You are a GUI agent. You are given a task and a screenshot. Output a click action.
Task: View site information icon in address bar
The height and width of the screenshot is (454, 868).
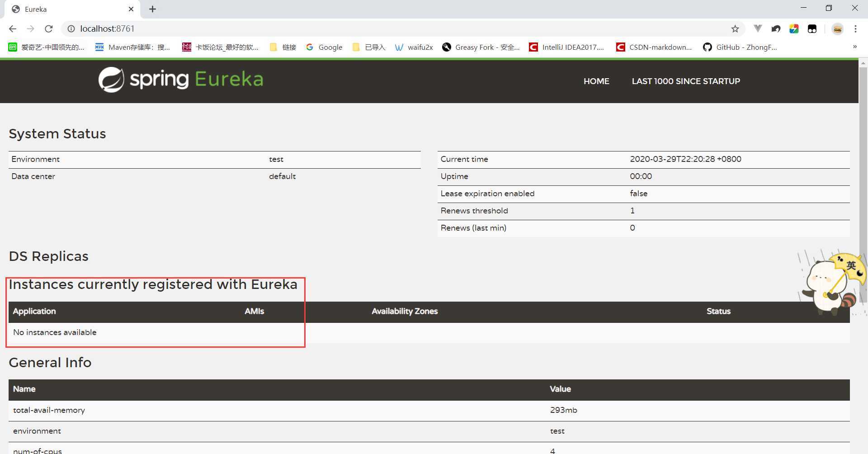[71, 28]
